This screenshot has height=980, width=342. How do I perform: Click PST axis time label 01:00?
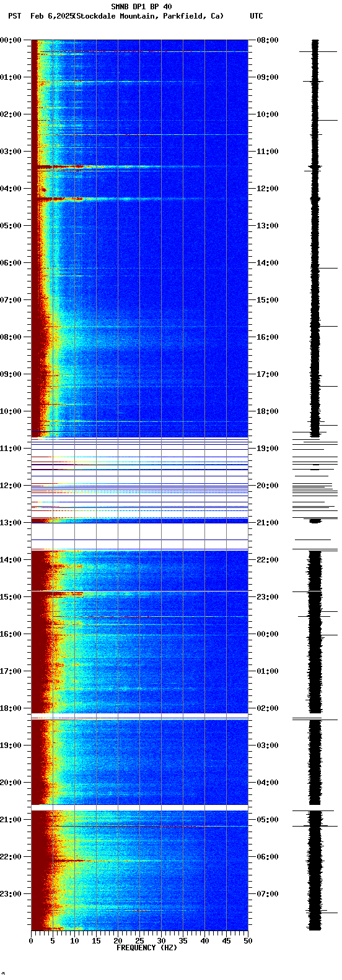point(11,77)
